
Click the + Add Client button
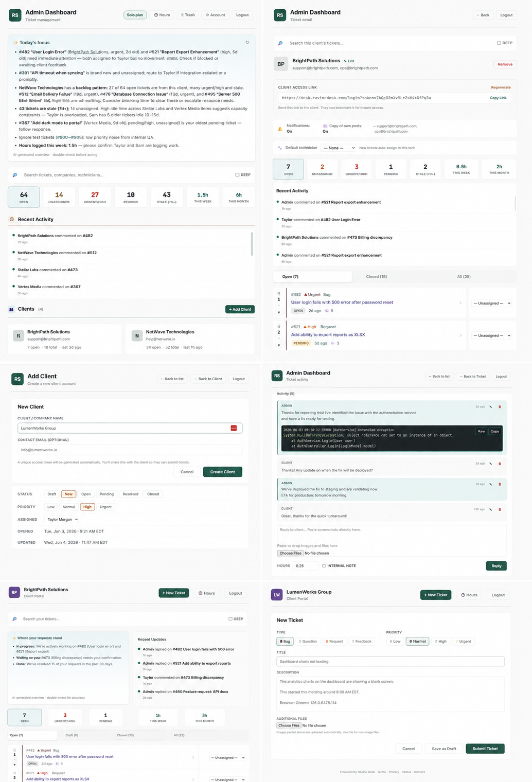(240, 309)
